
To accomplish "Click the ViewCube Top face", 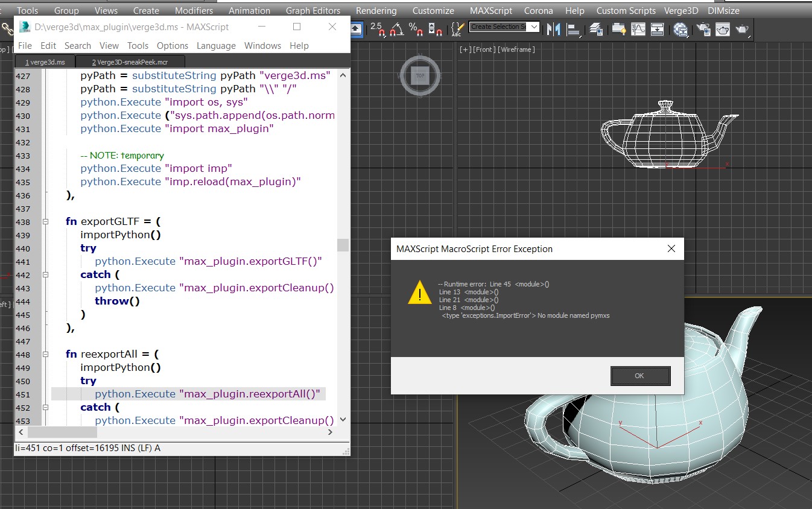I will coord(419,76).
